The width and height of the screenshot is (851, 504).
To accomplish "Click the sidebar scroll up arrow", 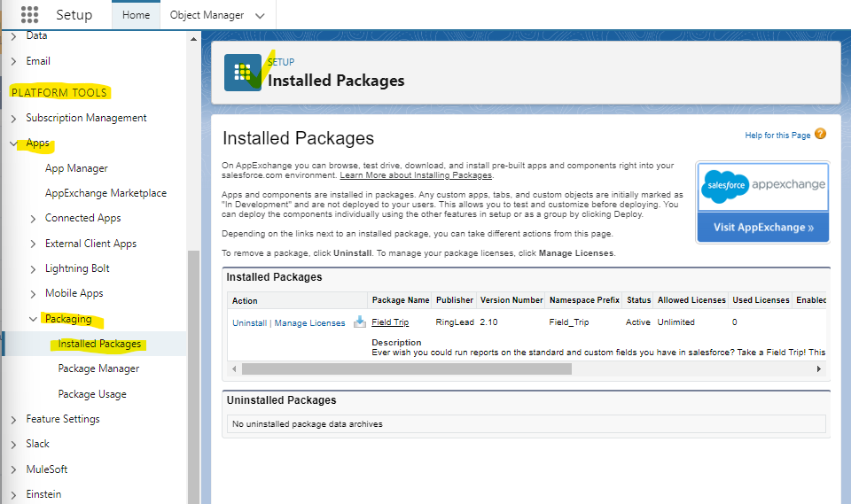I will click(194, 39).
